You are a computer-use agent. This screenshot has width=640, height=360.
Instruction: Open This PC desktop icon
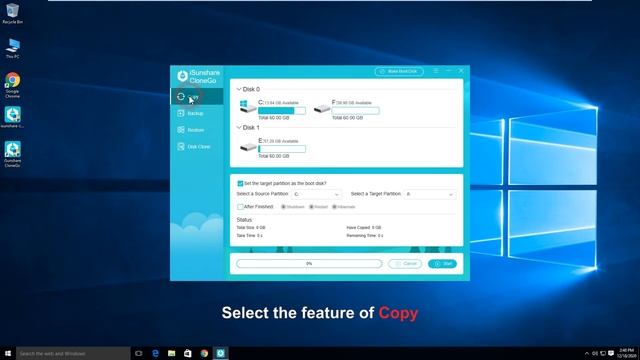(x=12, y=48)
